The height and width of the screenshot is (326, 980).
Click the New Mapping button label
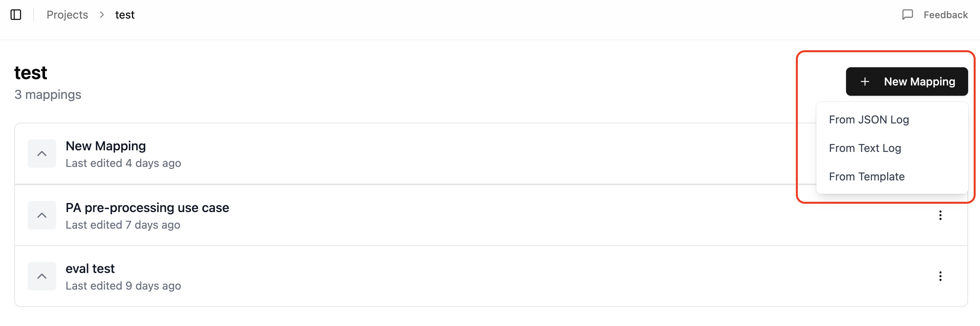tap(919, 81)
